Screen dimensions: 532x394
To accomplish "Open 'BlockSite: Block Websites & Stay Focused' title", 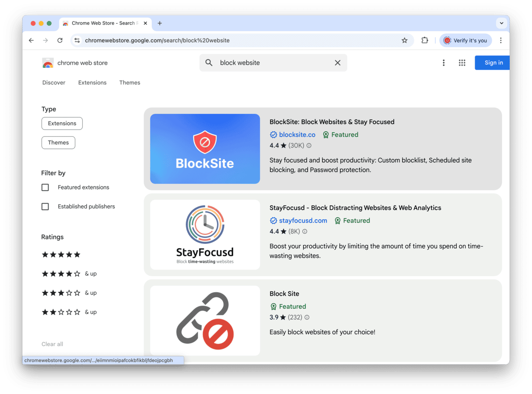I will (332, 122).
